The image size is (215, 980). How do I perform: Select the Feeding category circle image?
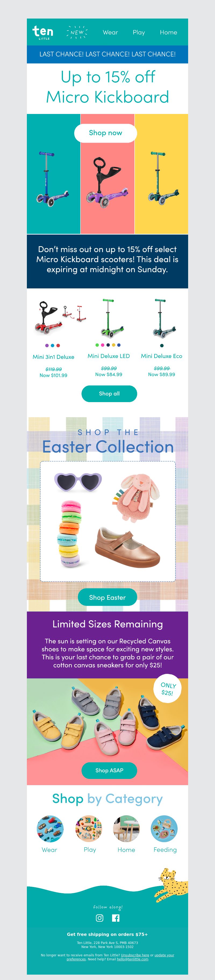coord(164,829)
